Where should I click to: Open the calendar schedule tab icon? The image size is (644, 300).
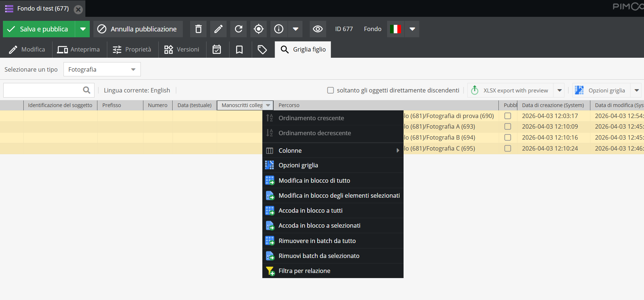pos(217,50)
